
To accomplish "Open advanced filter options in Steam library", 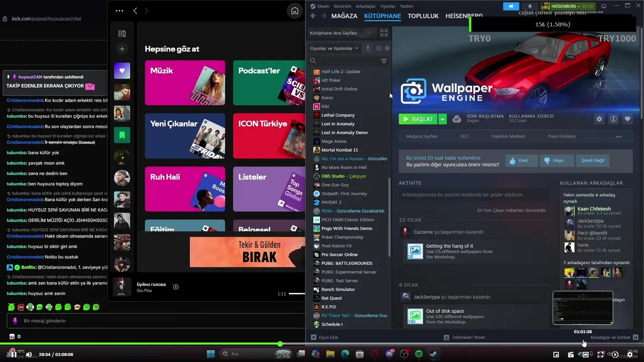I will [x=384, y=61].
